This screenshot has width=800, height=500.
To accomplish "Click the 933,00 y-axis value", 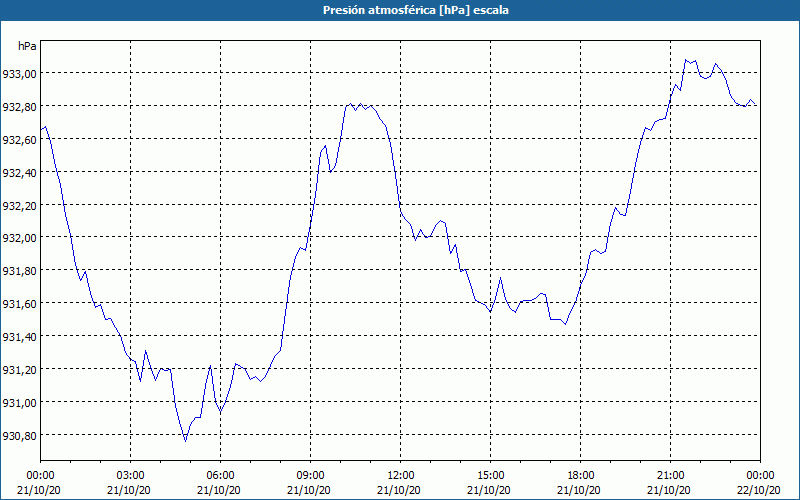I will 19,74.
